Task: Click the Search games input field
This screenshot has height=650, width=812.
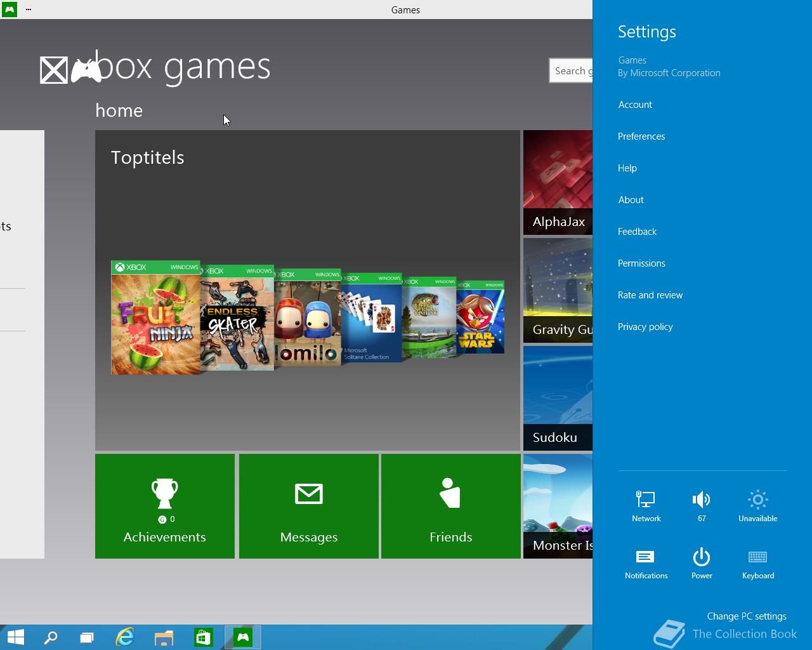Action: tap(571, 70)
